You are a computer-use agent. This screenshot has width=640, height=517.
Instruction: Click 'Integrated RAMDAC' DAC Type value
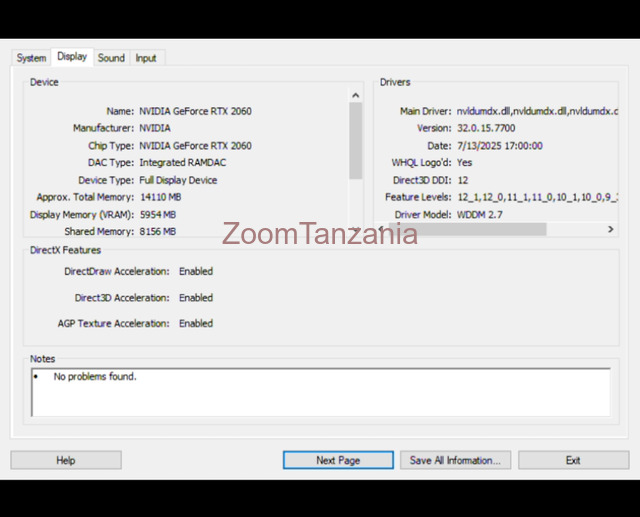[x=183, y=162]
